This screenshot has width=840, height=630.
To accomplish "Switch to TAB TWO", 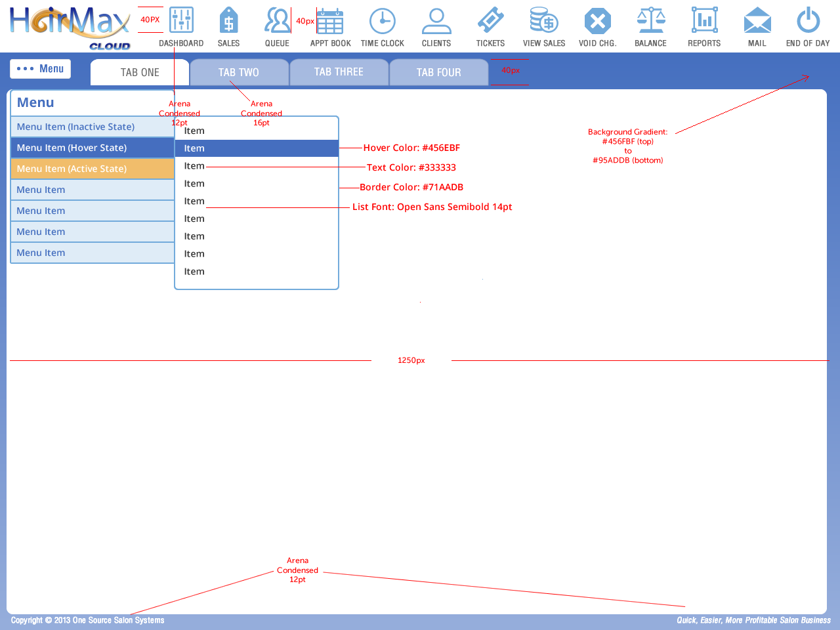I will click(239, 72).
